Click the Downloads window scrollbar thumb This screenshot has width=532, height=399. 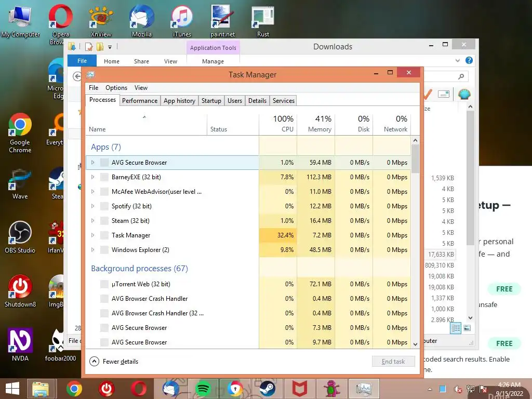click(470, 178)
